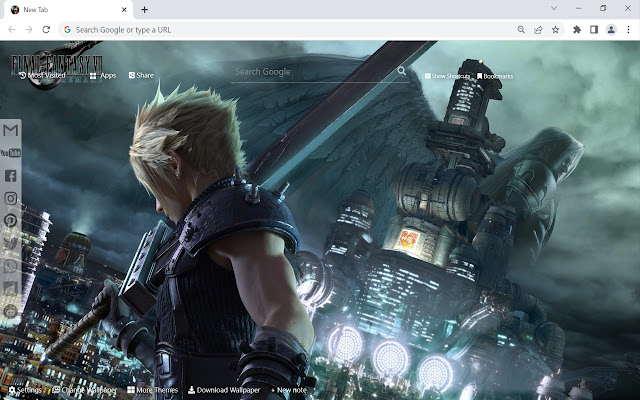Open the Pinterest shortcut in the sidebar
This screenshot has width=640, height=400.
11,220
